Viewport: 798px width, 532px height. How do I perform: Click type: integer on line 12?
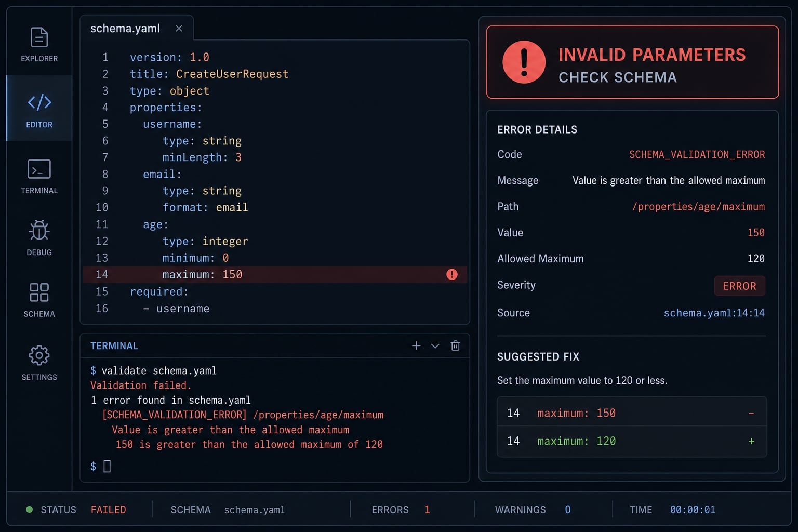coord(205,241)
